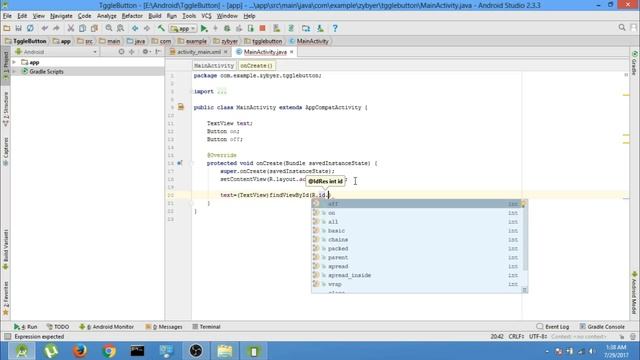Viewport: 640px width, 360px height.
Task: Expand the app module tree node
Action: [14, 62]
